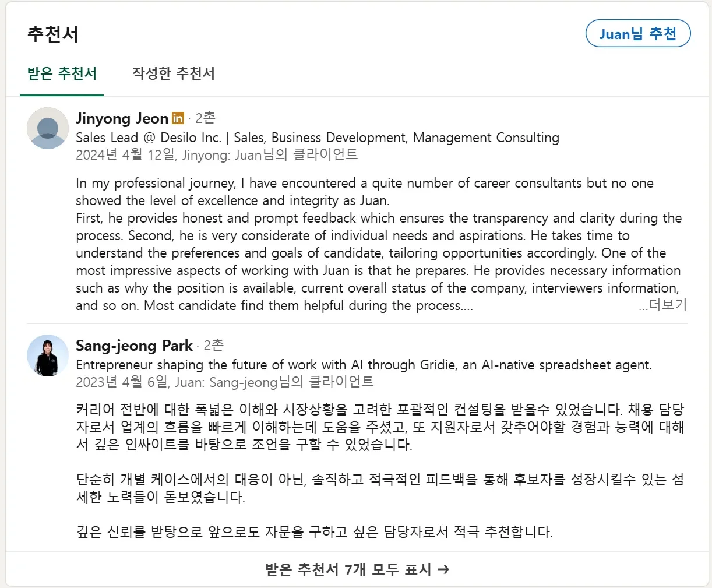Click the Juan님 추천 button

[x=637, y=34]
